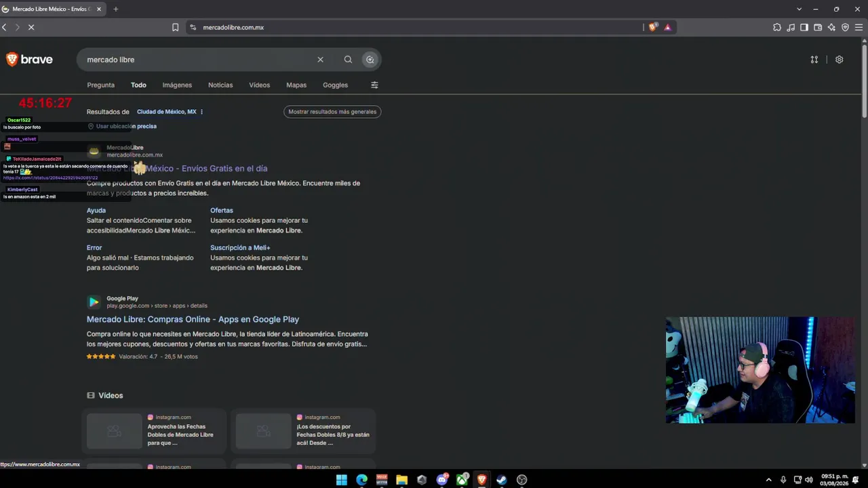868x488 pixels.
Task: Open OBS Studio from the taskbar
Action: coord(521,480)
